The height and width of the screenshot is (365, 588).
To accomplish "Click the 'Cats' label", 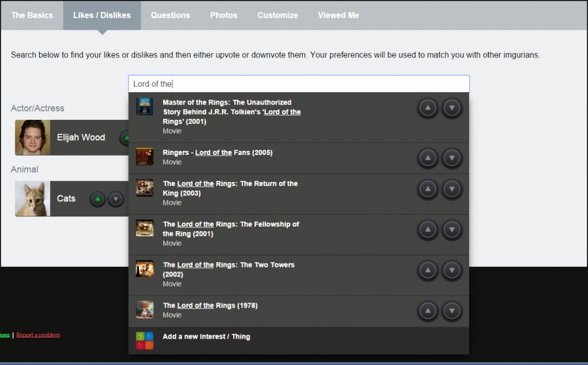I will point(66,199).
